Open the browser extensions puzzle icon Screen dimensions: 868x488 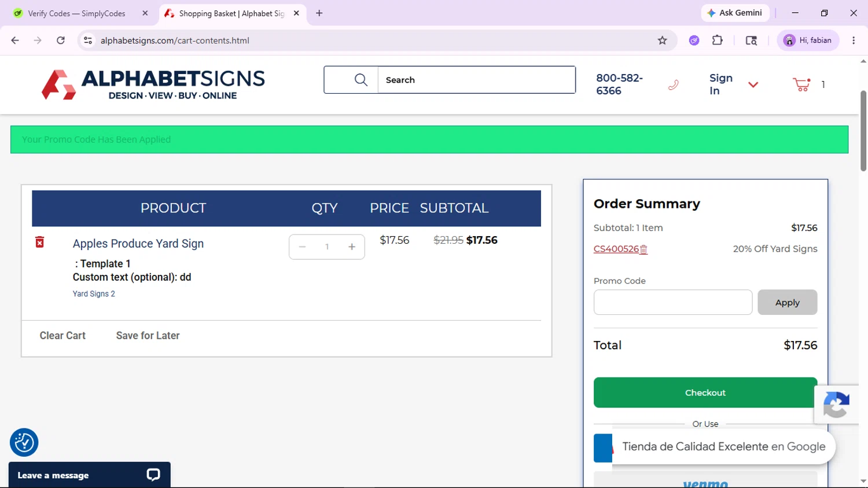(x=718, y=41)
